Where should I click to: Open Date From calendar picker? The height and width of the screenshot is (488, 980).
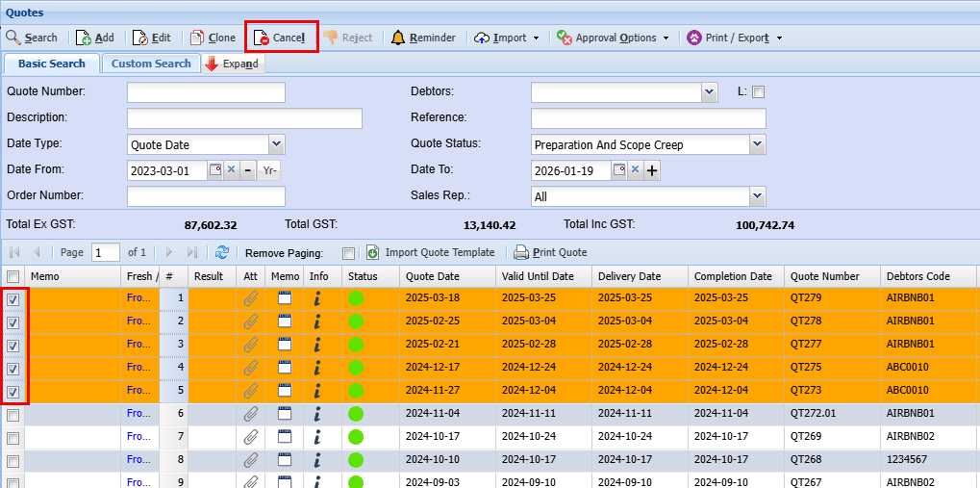coord(215,170)
